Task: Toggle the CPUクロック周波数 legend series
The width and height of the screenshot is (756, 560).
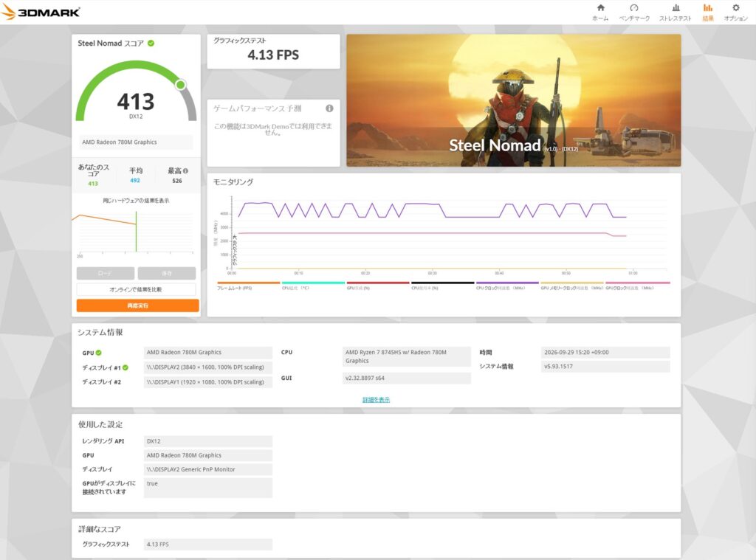Action: 507,286
